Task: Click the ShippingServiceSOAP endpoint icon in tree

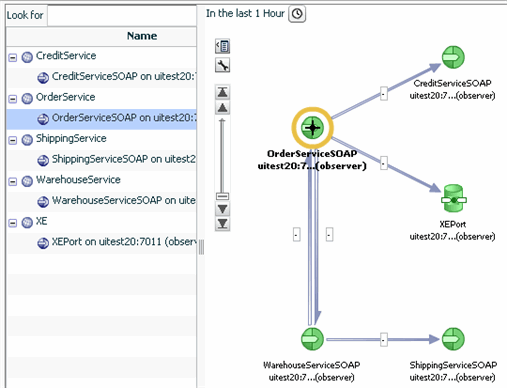Action: [43, 160]
